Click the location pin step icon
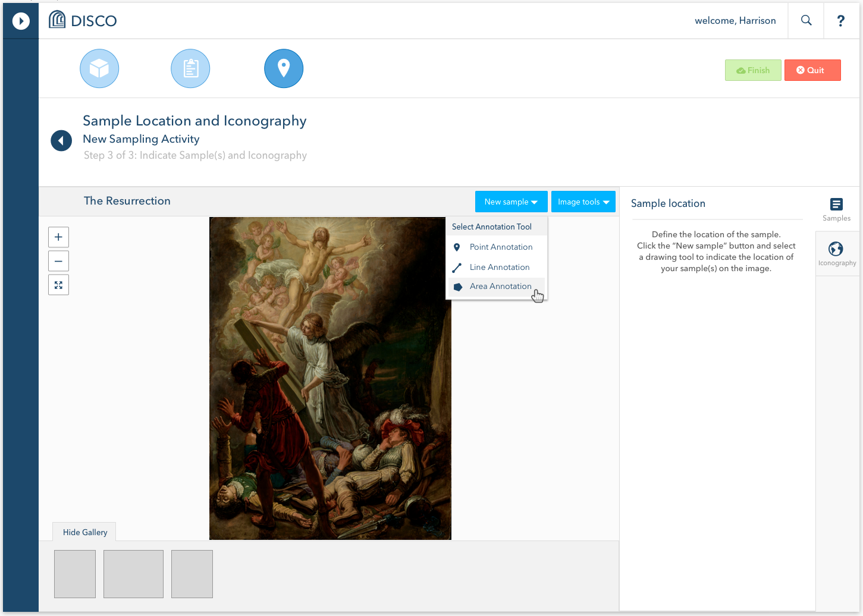This screenshot has height=616, width=863. [284, 68]
